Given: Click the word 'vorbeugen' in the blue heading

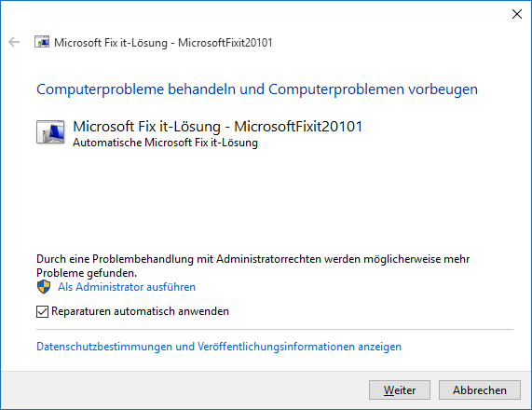Looking at the screenshot, I should 443,89.
